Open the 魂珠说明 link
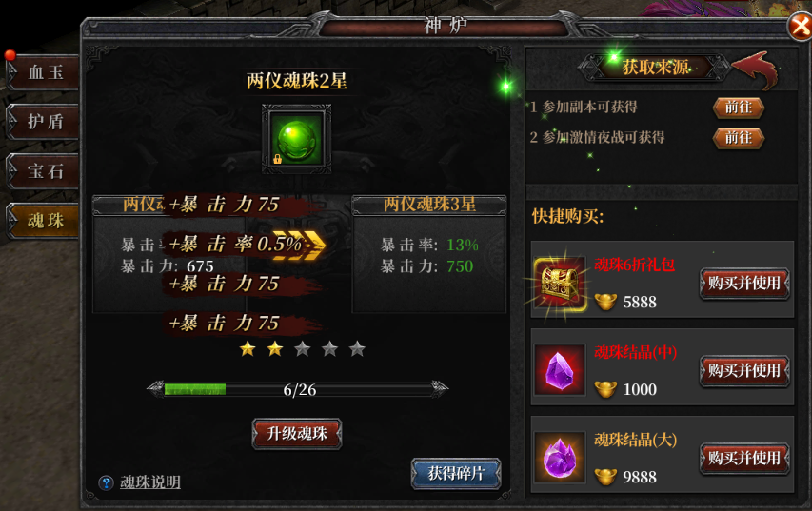Image resolution: width=812 pixels, height=511 pixels. pyautogui.click(x=150, y=482)
